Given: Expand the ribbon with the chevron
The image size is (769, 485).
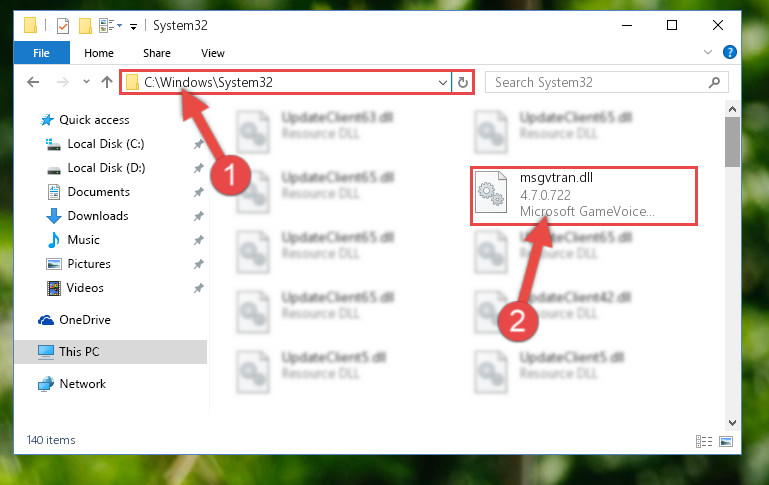Looking at the screenshot, I should 707,52.
